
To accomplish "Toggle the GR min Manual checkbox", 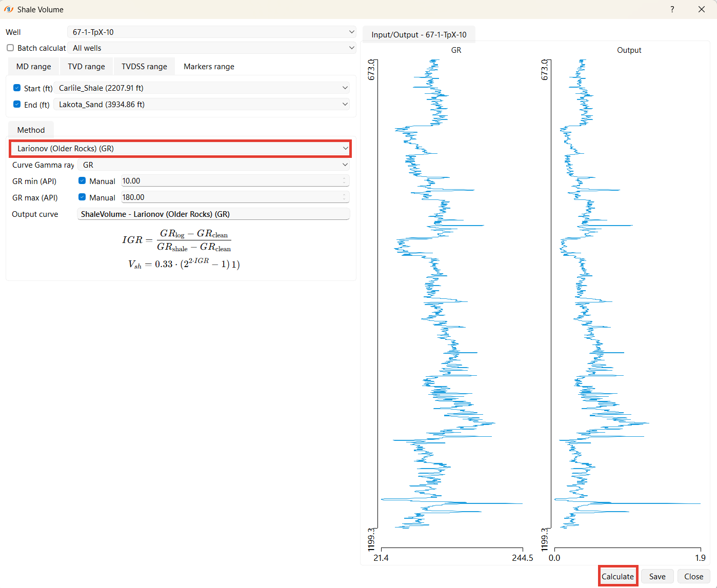I will (82, 181).
